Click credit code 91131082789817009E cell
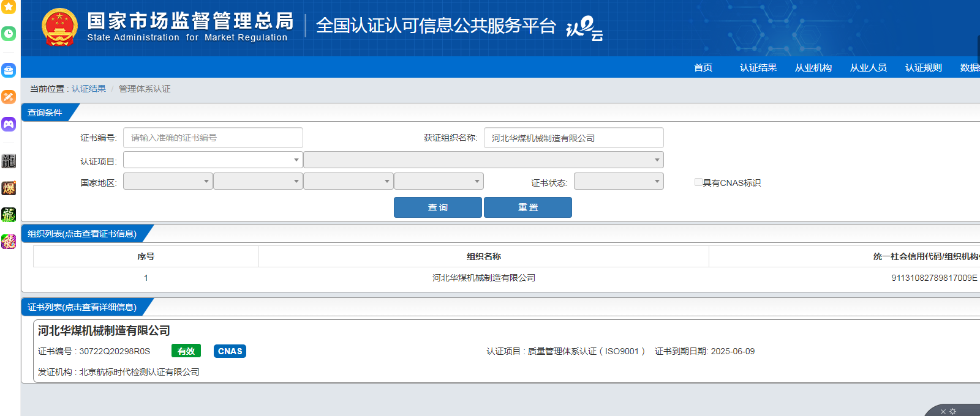 (x=935, y=278)
